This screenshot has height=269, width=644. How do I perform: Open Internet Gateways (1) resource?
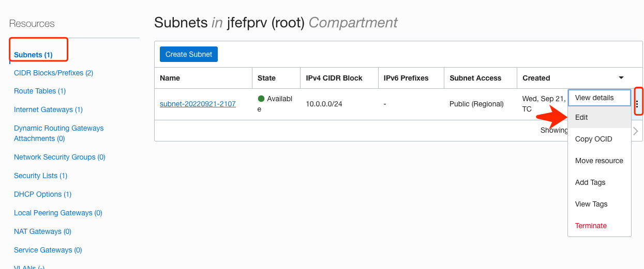click(x=48, y=109)
